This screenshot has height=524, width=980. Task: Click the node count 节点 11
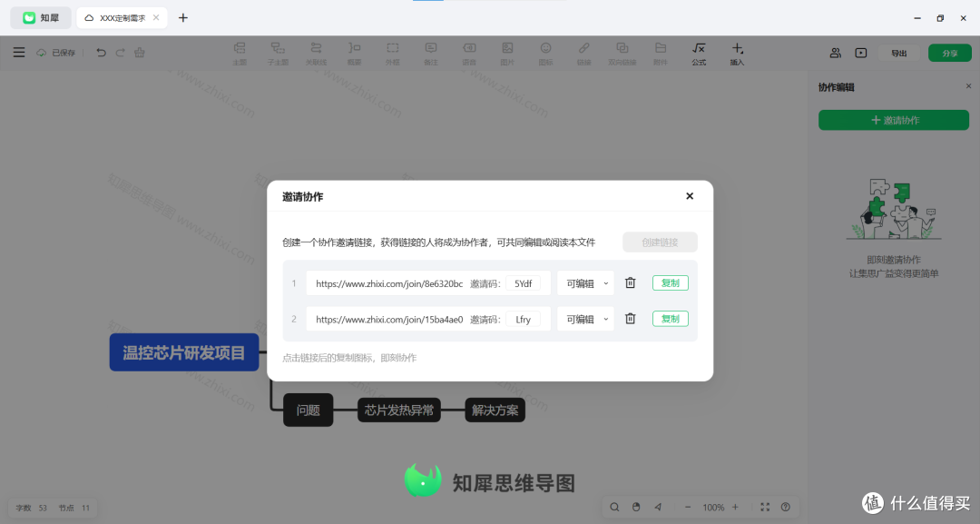[73, 508]
